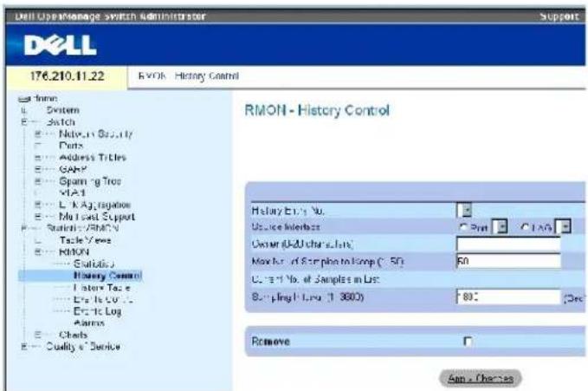588x391 pixels.
Task: Open the VLAN tree item
Action: pos(73,192)
